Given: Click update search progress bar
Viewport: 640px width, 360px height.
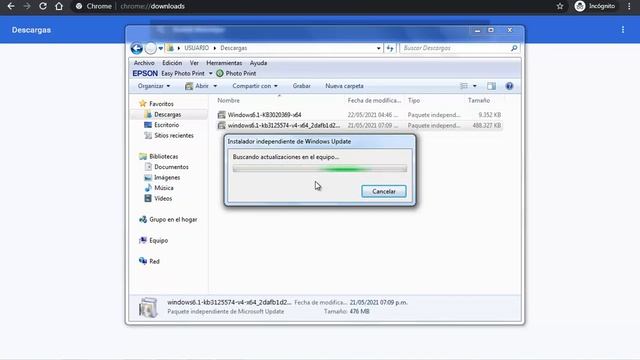Looking at the screenshot, I should click(x=320, y=169).
